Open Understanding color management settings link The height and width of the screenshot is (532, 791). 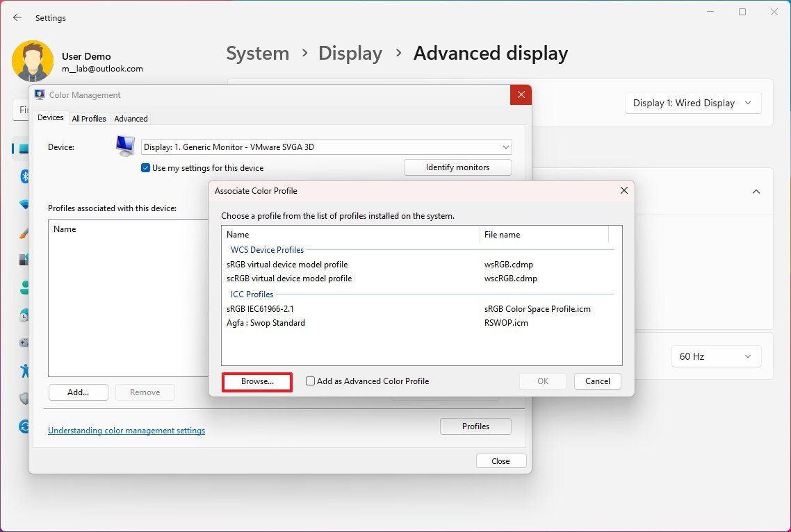pos(126,430)
